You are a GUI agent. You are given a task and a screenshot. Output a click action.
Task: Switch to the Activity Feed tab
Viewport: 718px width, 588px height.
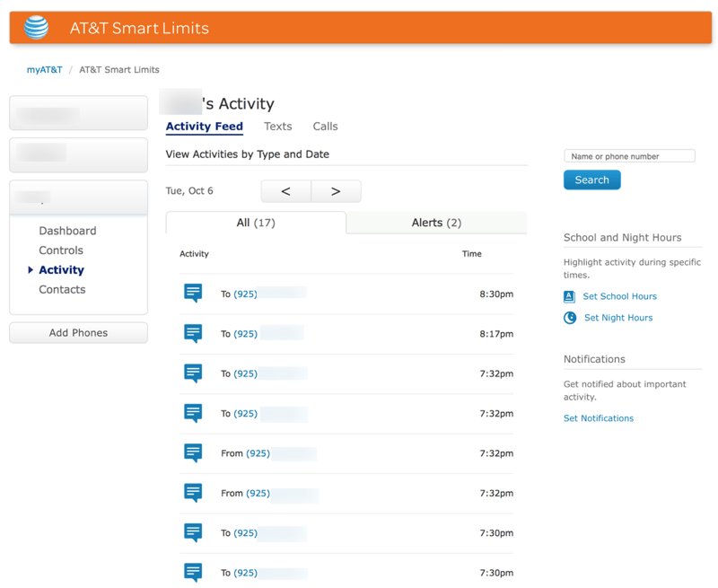205,127
